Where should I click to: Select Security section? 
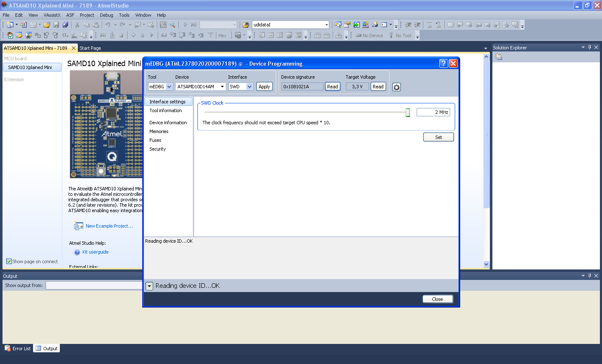158,149
